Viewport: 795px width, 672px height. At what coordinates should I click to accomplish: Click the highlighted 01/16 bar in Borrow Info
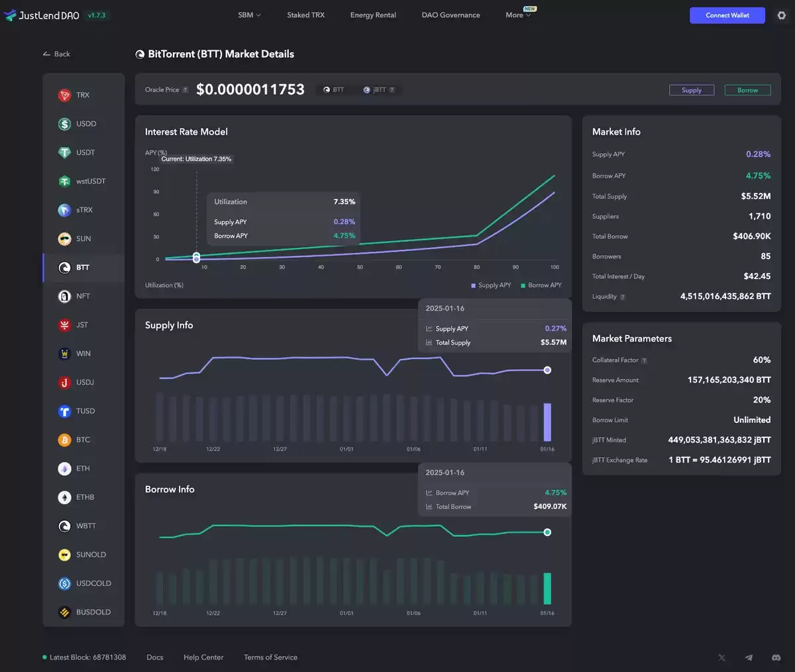(x=547, y=588)
